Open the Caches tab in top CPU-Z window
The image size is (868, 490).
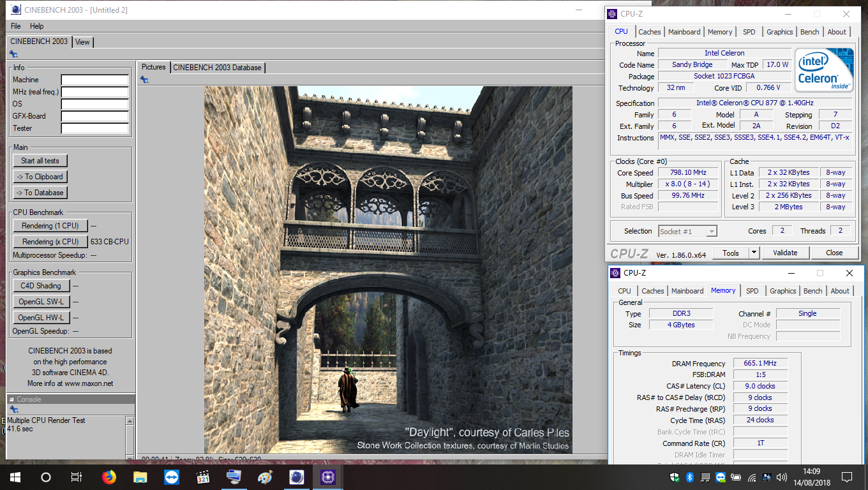pos(650,32)
